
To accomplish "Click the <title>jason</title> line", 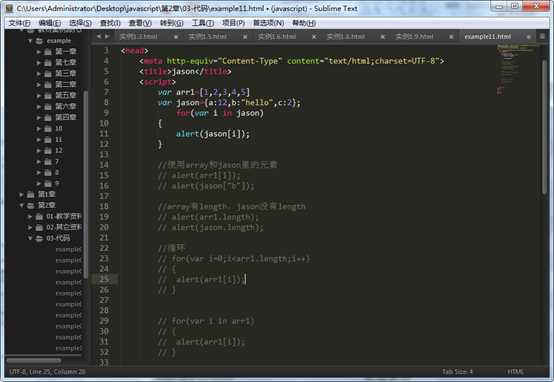I will pyautogui.click(x=185, y=71).
